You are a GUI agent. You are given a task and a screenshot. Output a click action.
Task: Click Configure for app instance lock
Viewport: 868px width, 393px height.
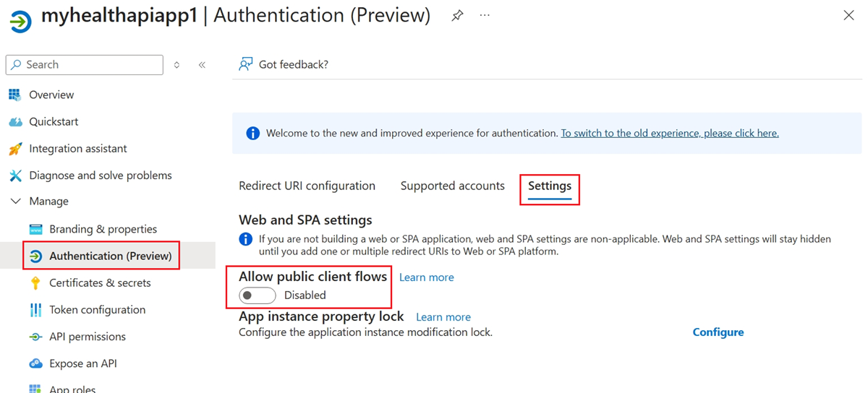[718, 332]
